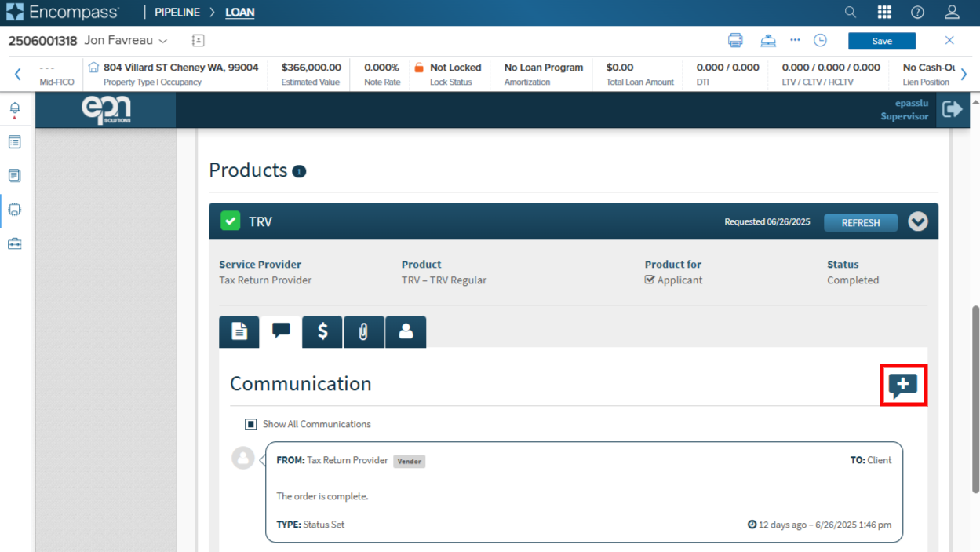
Task: Open the search magnifier icon
Action: click(x=851, y=12)
